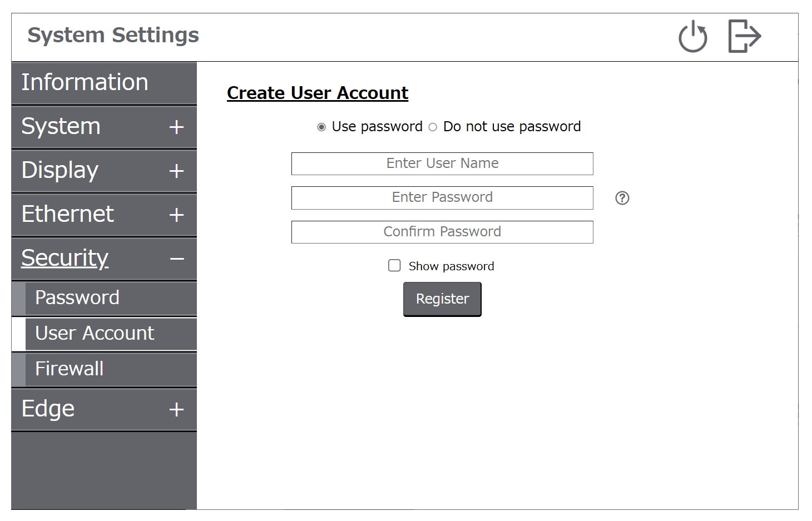This screenshot has width=812, height=521.
Task: Select Do not use password option
Action: (x=433, y=127)
